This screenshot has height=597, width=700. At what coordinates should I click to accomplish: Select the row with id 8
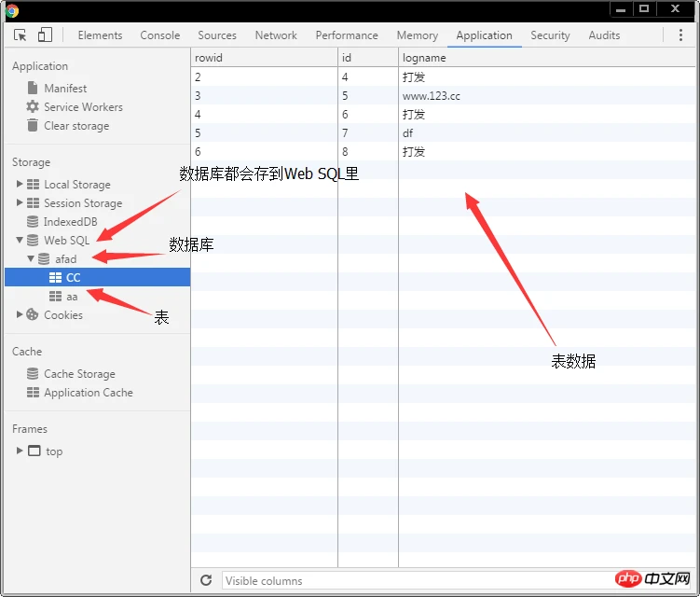444,151
